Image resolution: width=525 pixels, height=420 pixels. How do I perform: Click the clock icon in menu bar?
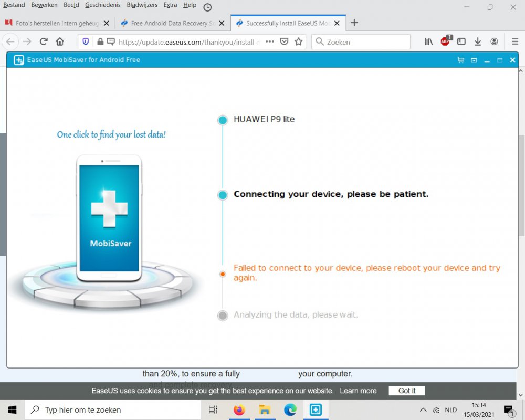(x=207, y=7)
